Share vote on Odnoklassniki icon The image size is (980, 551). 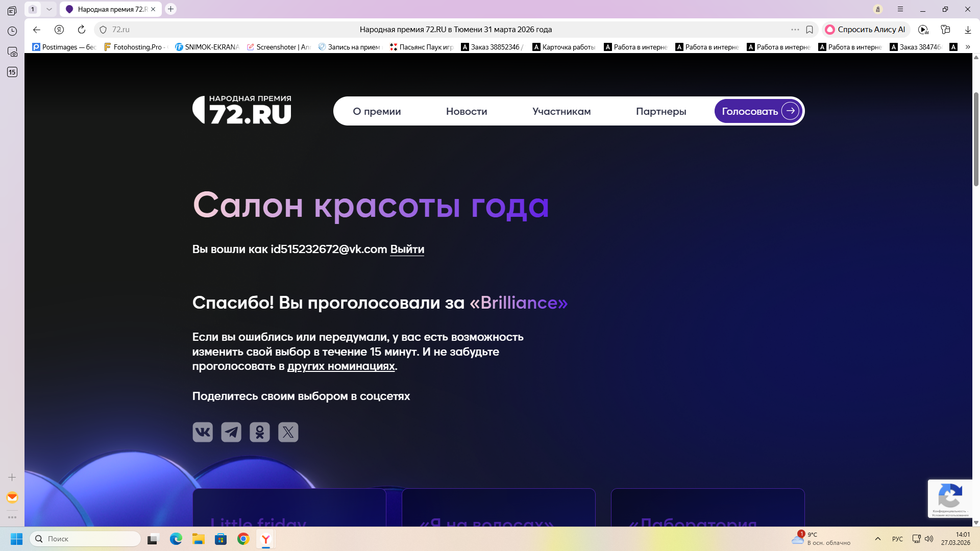[260, 432]
